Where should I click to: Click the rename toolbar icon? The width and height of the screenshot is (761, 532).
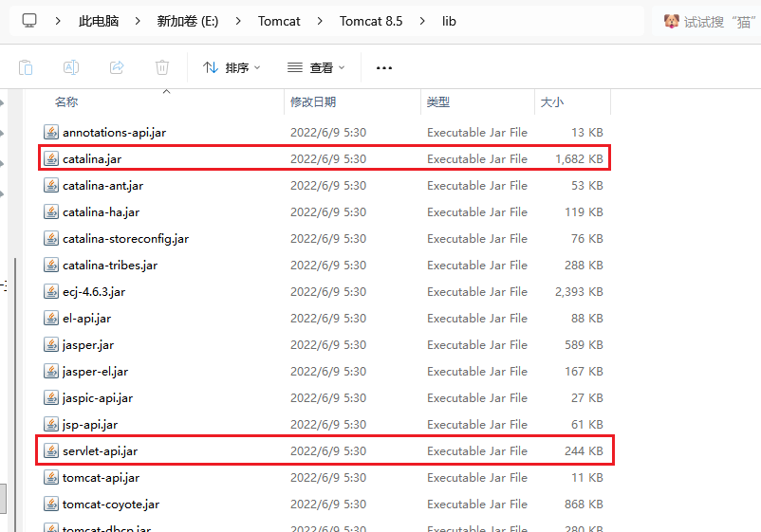(x=71, y=67)
